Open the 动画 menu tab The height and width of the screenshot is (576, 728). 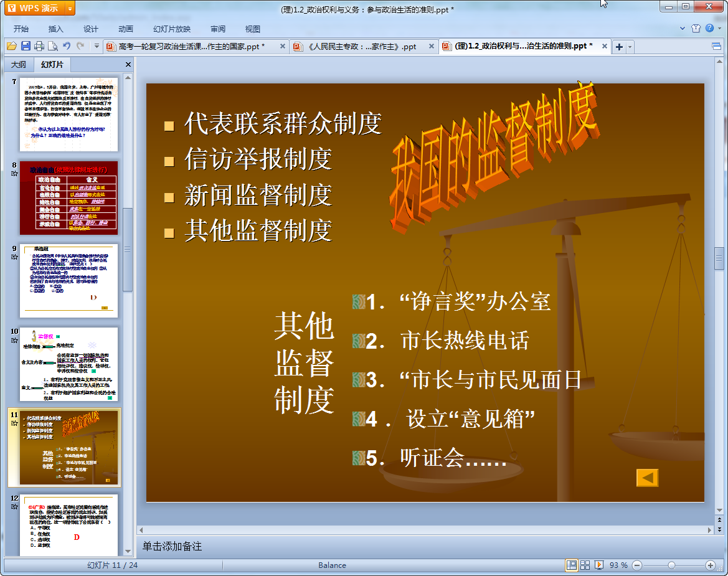coord(125,29)
